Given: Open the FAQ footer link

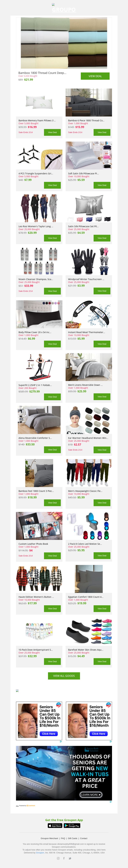Looking at the screenshot, I should point(63,838).
